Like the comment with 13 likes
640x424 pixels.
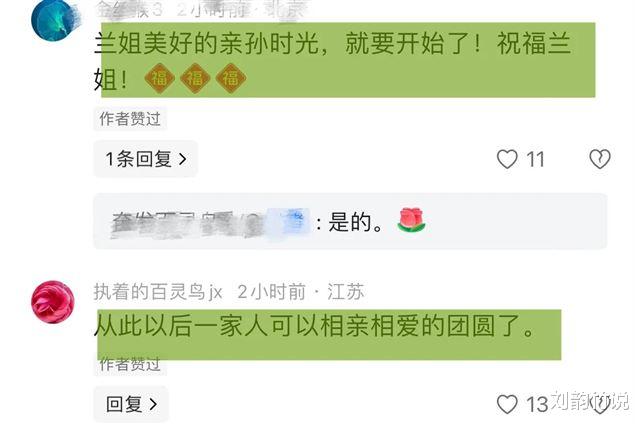[x=507, y=404]
